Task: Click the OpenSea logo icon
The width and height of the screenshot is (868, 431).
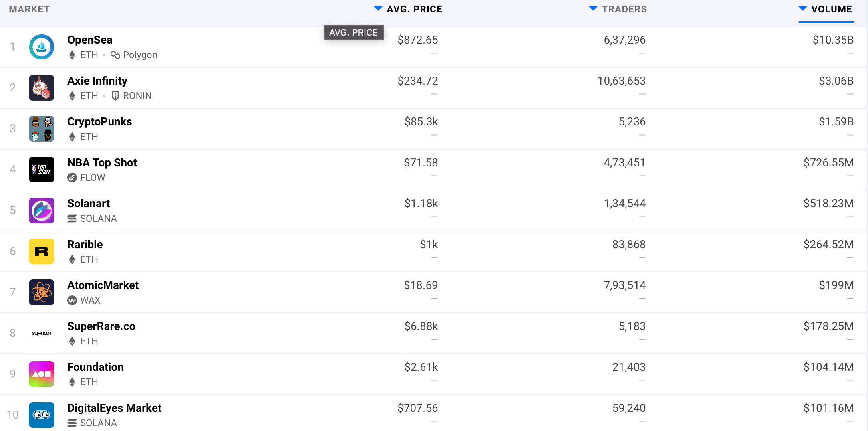Action: (x=42, y=47)
